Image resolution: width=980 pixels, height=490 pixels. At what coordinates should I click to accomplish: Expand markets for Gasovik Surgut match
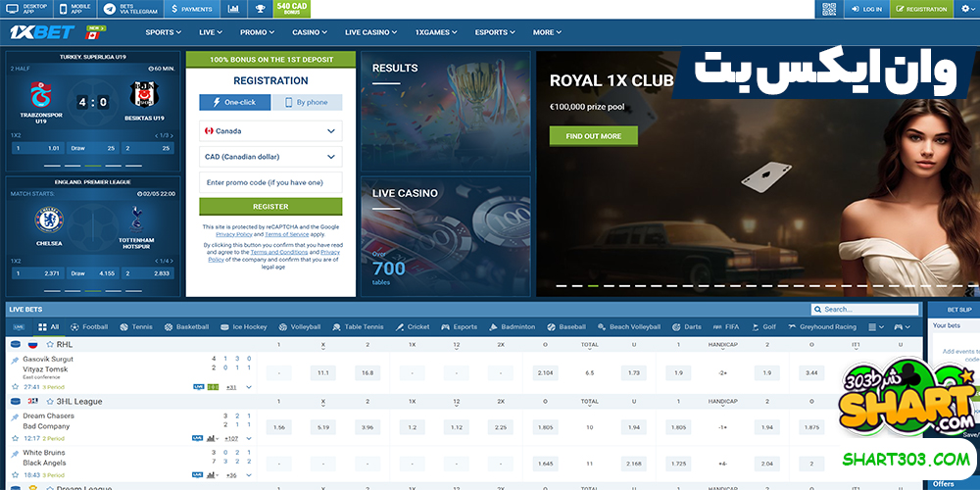click(249, 387)
